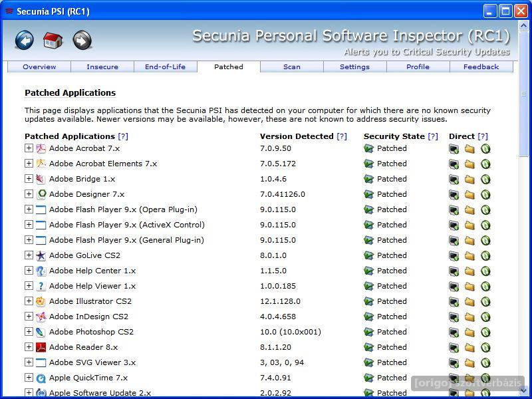Screen dimensions: 532x399
Task: Click the vertical scrollbar thumb
Action: (x=523, y=93)
